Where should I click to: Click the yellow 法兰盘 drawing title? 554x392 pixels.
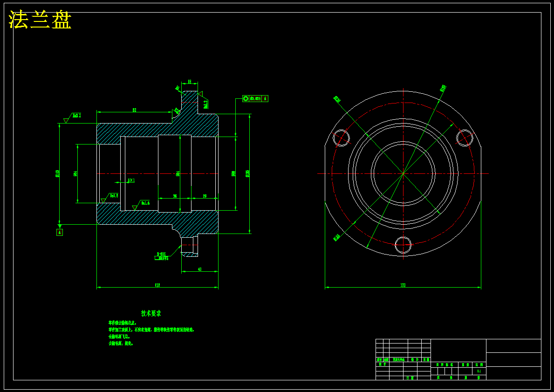(40, 20)
